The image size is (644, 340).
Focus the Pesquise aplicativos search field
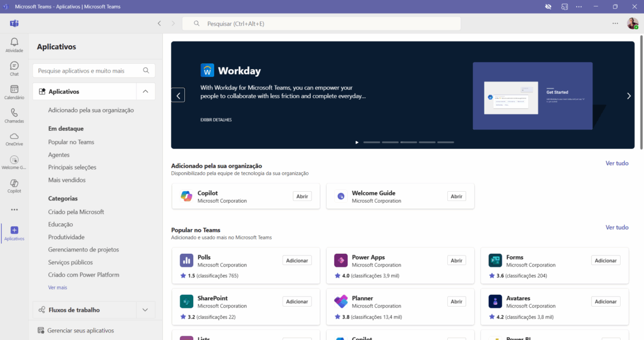pos(94,71)
